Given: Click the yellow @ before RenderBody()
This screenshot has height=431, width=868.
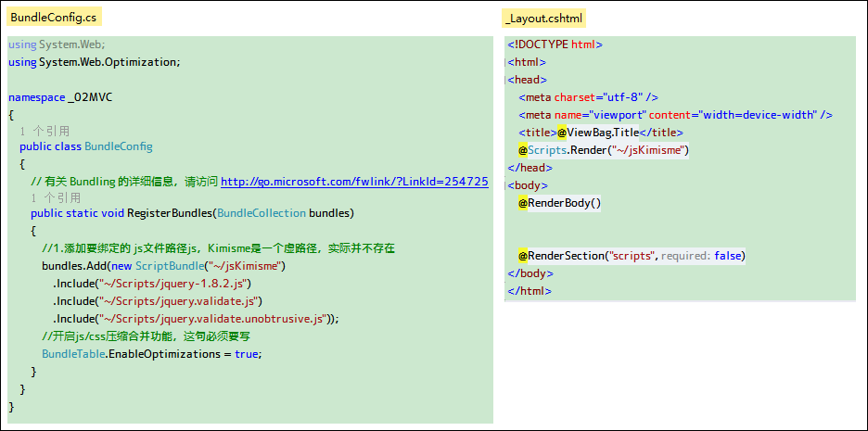Looking at the screenshot, I should pos(523,203).
